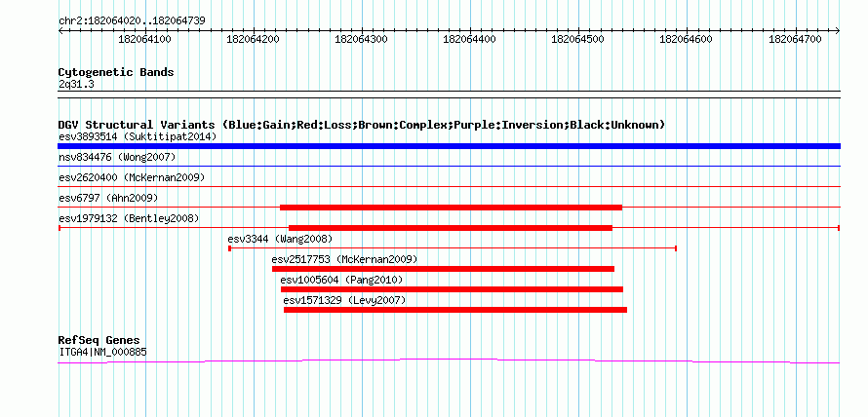Click the nsv834476 (Wong2007) label
This screenshot has height=417, width=868.
(117, 157)
